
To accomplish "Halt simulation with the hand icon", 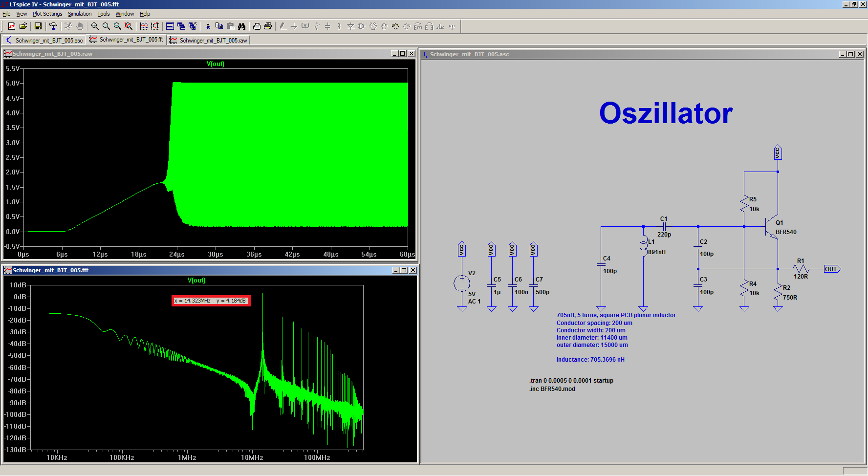I will pos(80,26).
